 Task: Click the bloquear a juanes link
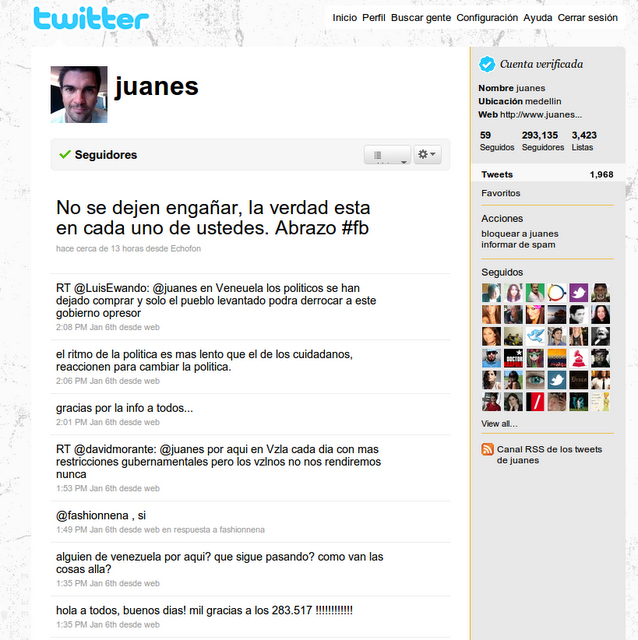pyautogui.click(x=519, y=233)
